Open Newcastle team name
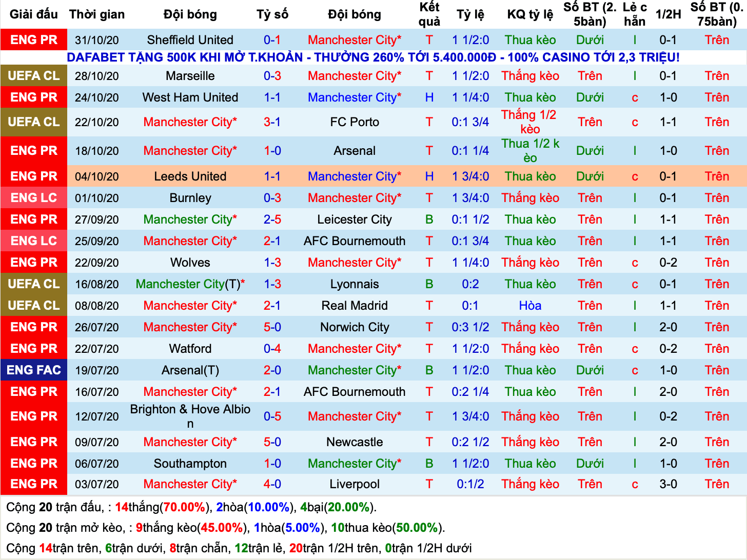 coord(355,442)
